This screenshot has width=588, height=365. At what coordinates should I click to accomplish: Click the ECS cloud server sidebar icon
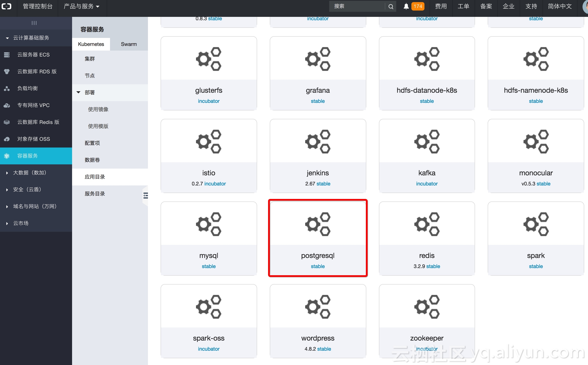[x=7, y=55]
